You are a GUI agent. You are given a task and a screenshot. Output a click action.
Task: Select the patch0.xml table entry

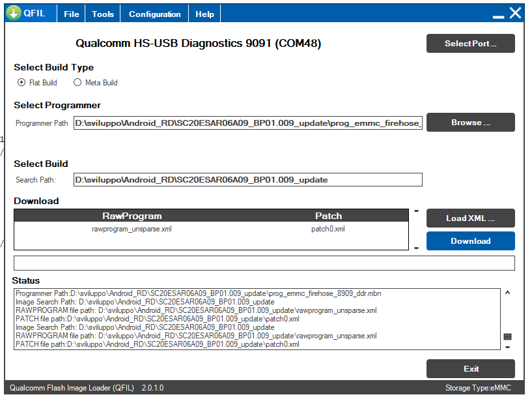(328, 229)
